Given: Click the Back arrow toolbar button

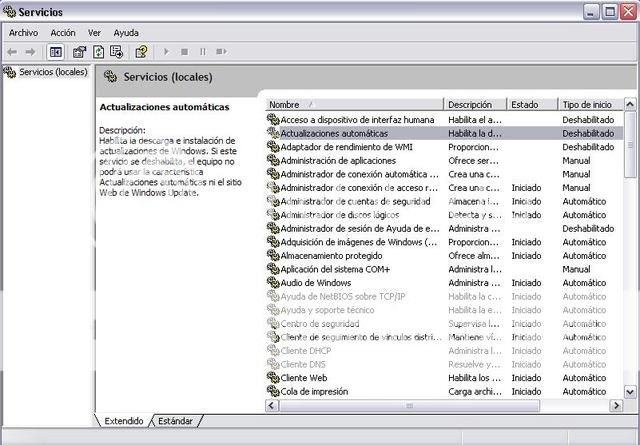Looking at the screenshot, I should tap(12, 52).
